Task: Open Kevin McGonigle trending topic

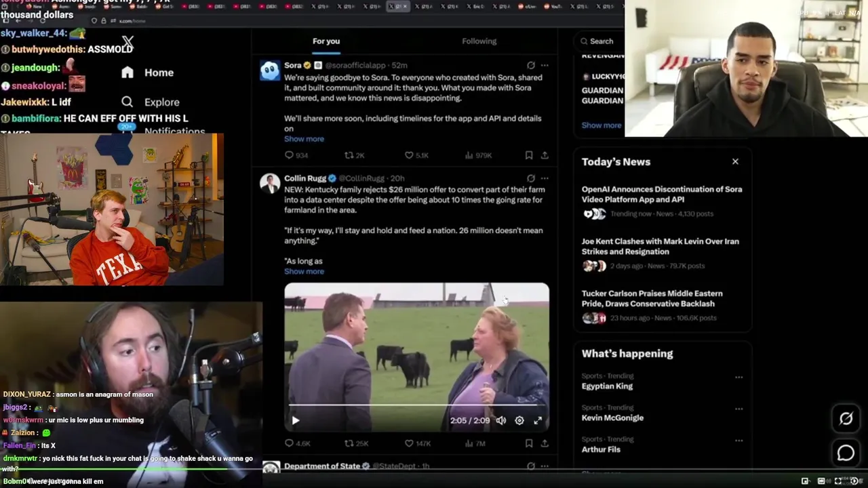Action: click(612, 418)
